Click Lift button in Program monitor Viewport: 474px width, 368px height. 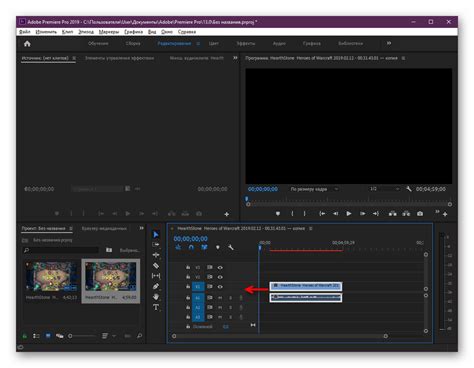(x=393, y=213)
